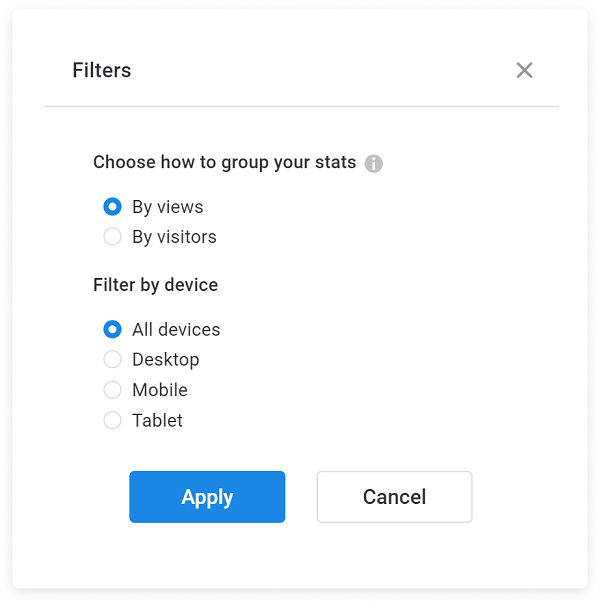The width and height of the screenshot is (600, 604).
Task: Click the Desktop label text
Action: point(166,360)
